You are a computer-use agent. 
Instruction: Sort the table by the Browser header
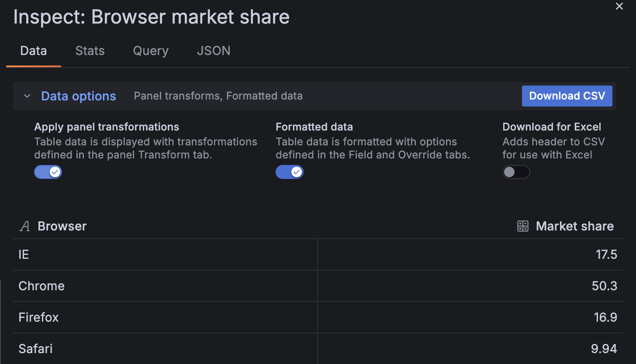[62, 226]
